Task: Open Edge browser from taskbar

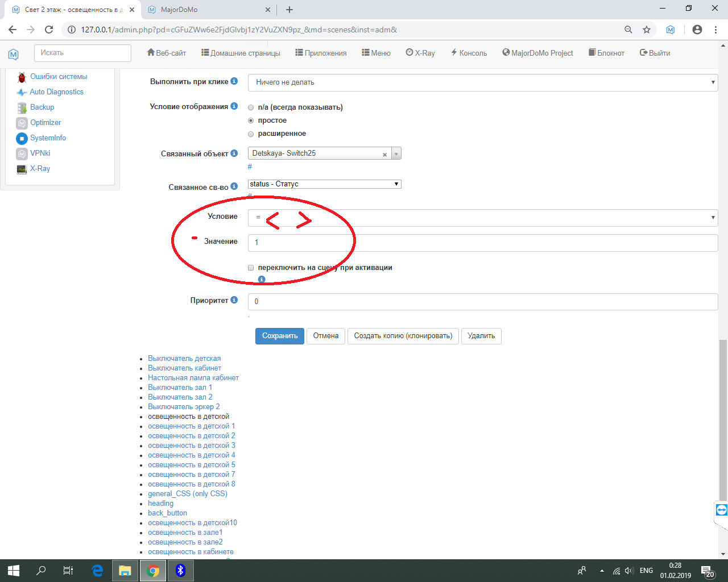Action: [97, 571]
